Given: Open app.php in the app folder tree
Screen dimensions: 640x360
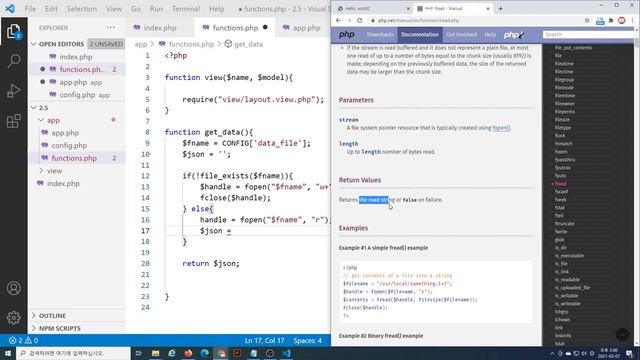Looking at the screenshot, I should (x=65, y=133).
